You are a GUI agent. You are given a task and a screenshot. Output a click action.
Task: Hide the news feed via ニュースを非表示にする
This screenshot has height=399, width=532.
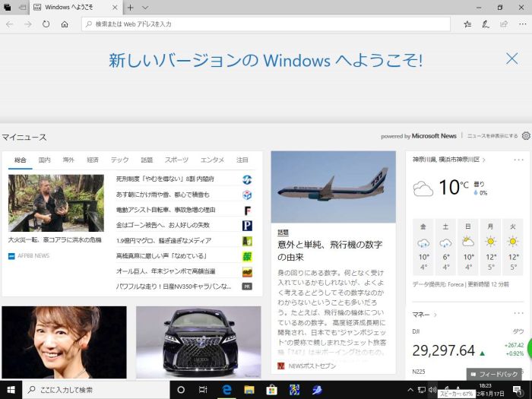492,136
